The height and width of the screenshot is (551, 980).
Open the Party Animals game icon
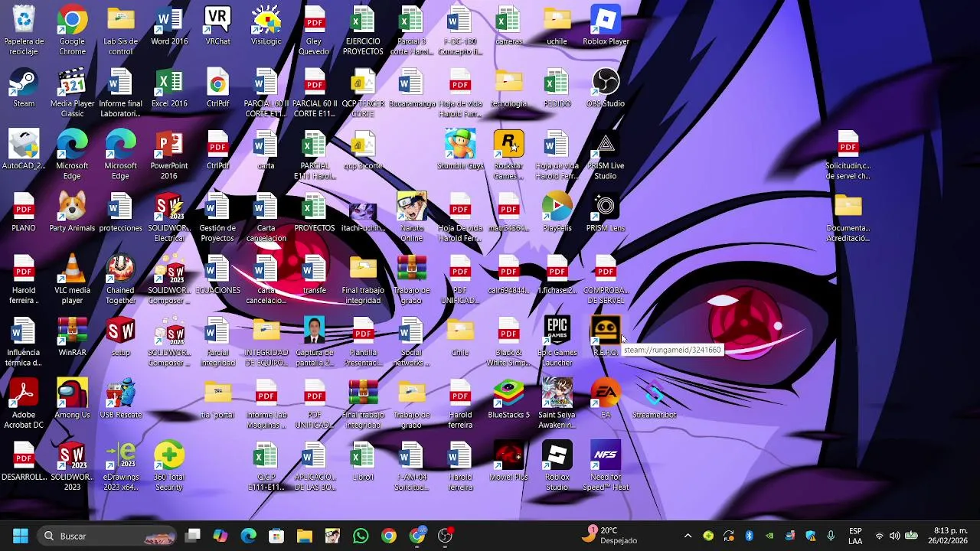tap(72, 212)
